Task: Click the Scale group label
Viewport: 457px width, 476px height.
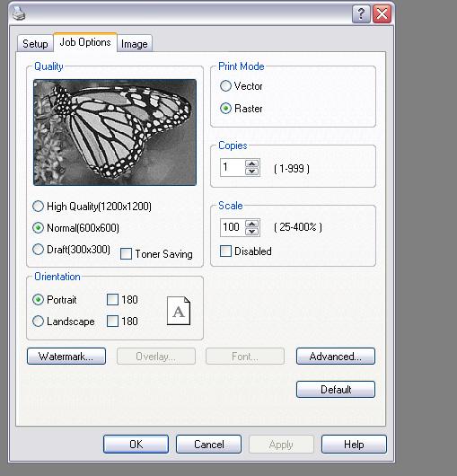Action: [231, 206]
